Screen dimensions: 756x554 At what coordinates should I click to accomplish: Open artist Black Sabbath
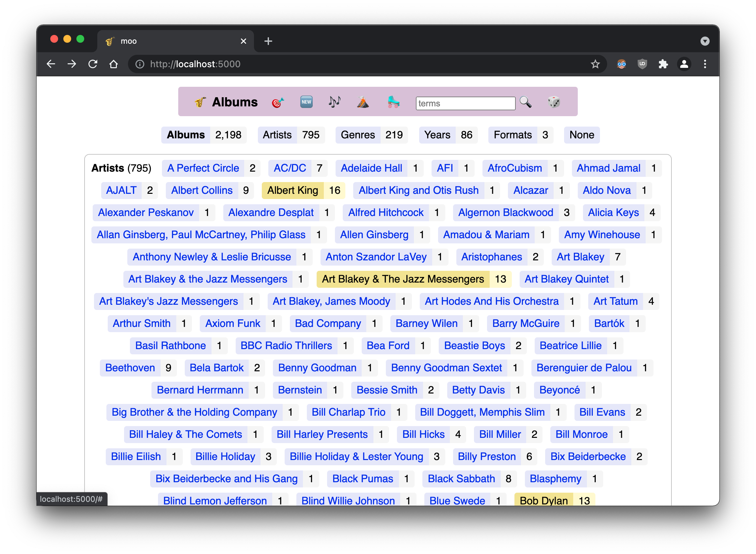click(x=461, y=479)
